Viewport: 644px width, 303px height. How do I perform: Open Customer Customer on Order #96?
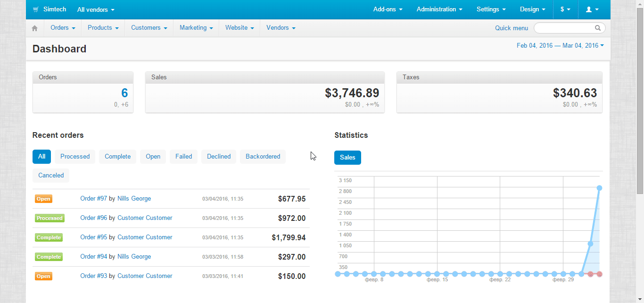145,218
